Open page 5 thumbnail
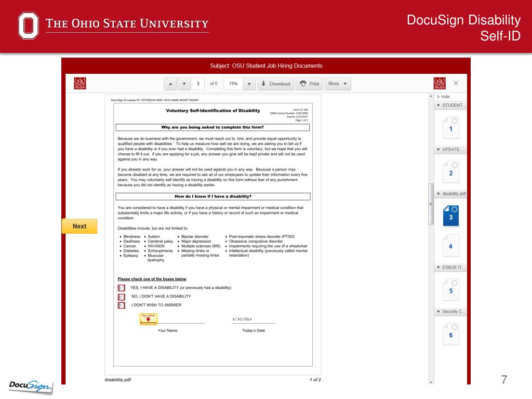532x399 pixels. (x=451, y=289)
